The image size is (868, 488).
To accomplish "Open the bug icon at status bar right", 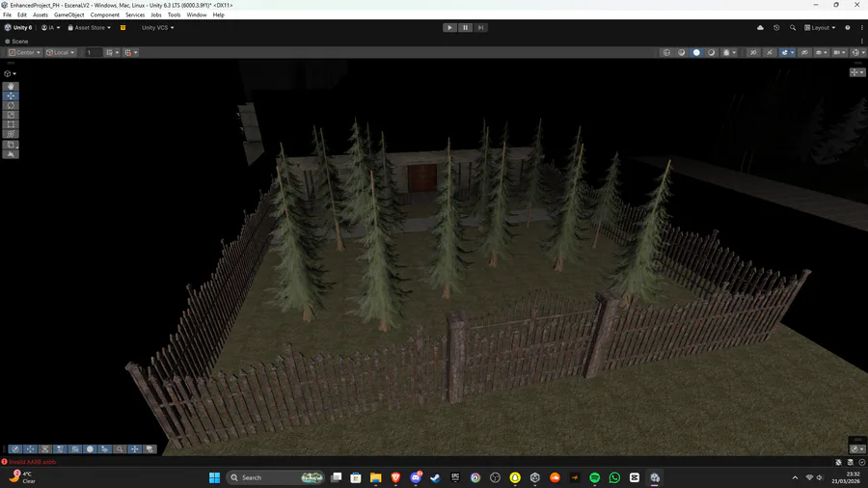I will click(839, 462).
